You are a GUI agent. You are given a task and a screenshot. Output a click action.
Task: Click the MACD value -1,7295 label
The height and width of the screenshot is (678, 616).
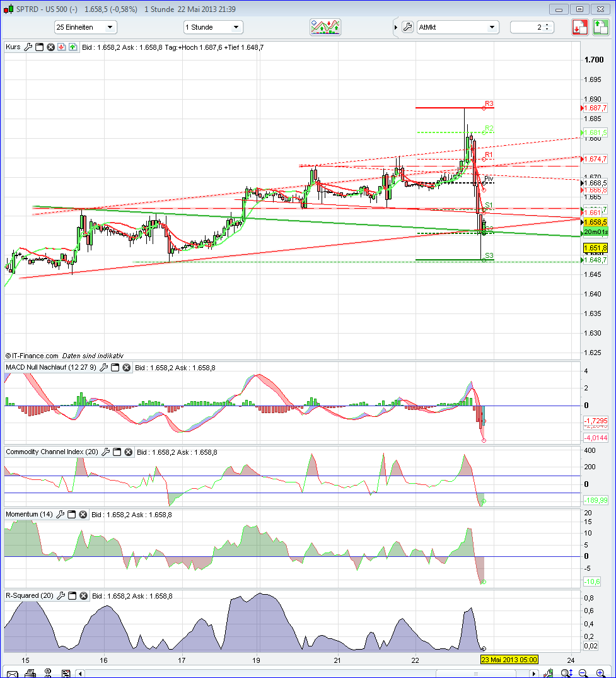click(596, 421)
